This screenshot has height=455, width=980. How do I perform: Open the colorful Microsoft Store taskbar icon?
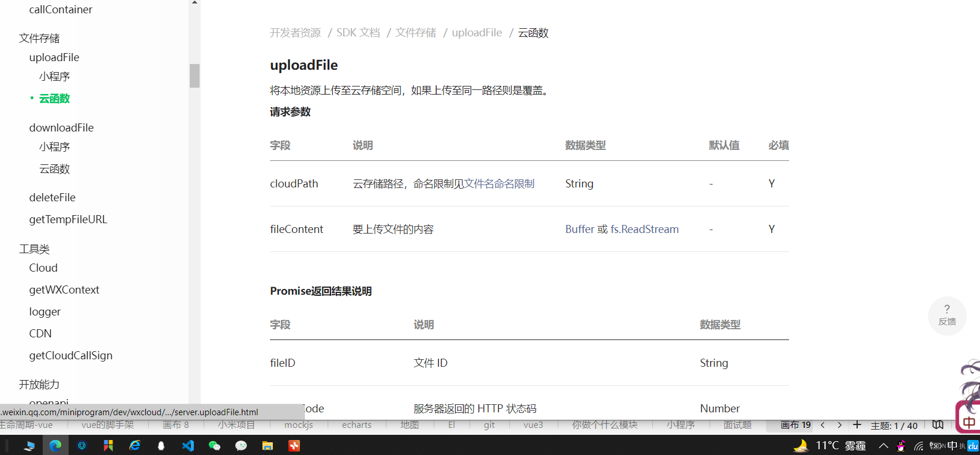(x=108, y=445)
